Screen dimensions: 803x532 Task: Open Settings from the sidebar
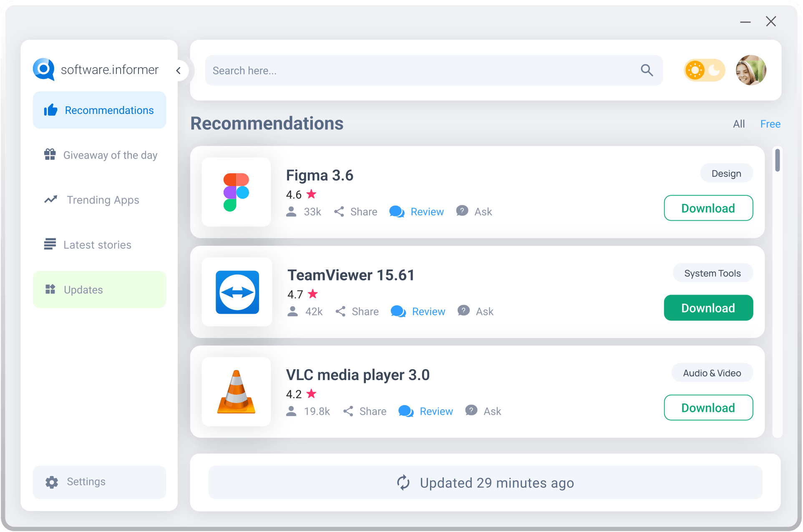point(99,482)
